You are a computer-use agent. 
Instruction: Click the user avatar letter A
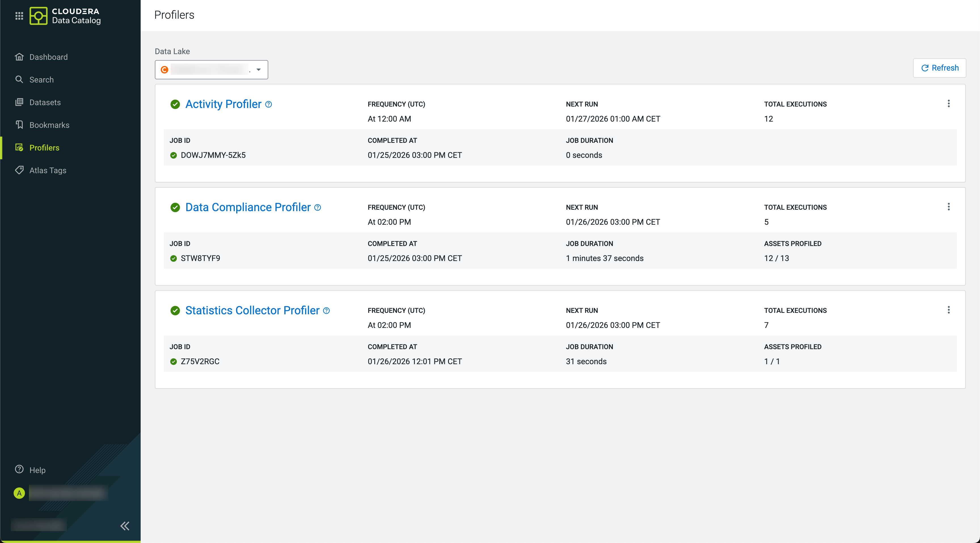tap(19, 493)
